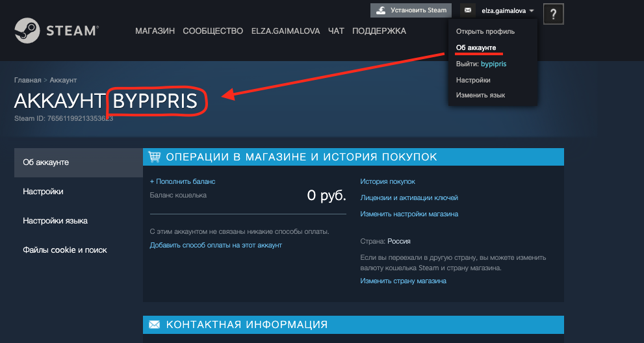Open the ПОДДЕРЖКА menu

(379, 31)
